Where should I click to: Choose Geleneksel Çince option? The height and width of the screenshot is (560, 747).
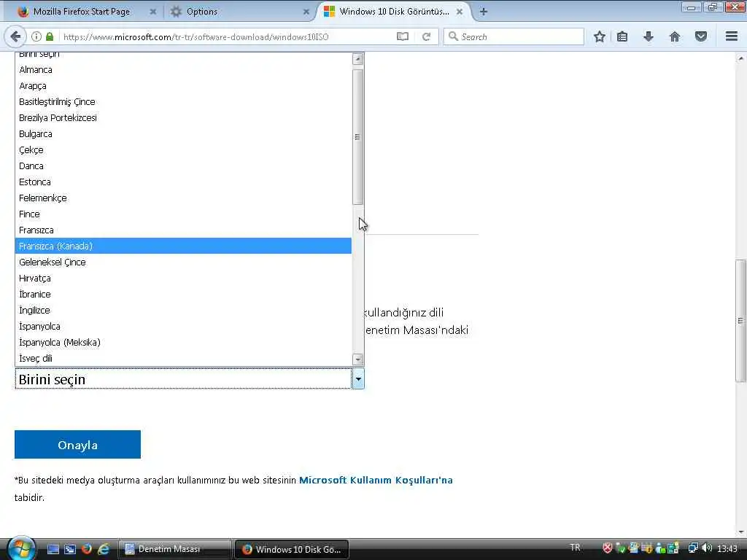183,262
